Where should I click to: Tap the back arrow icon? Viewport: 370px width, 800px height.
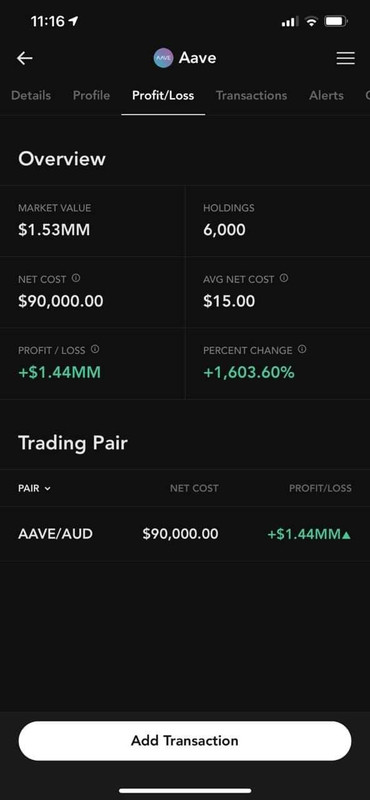(x=24, y=58)
